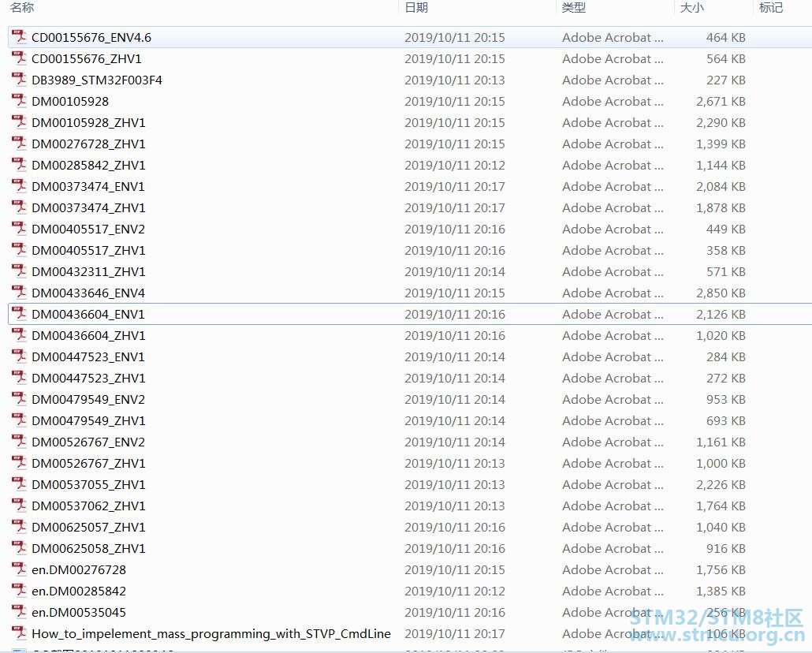This screenshot has height=653, width=812.
Task: Click the PDF icon of DM00433646_ENV4
Action: click(19, 292)
